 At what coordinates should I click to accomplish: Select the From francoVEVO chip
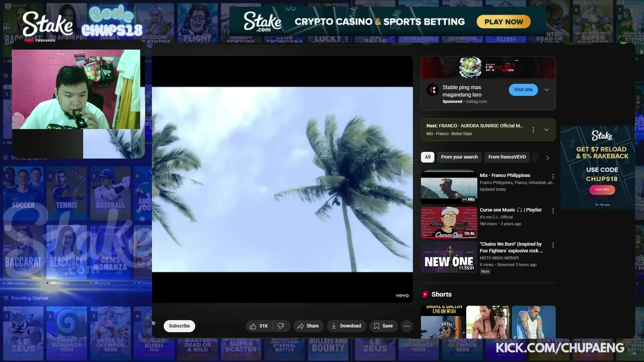[x=507, y=157]
